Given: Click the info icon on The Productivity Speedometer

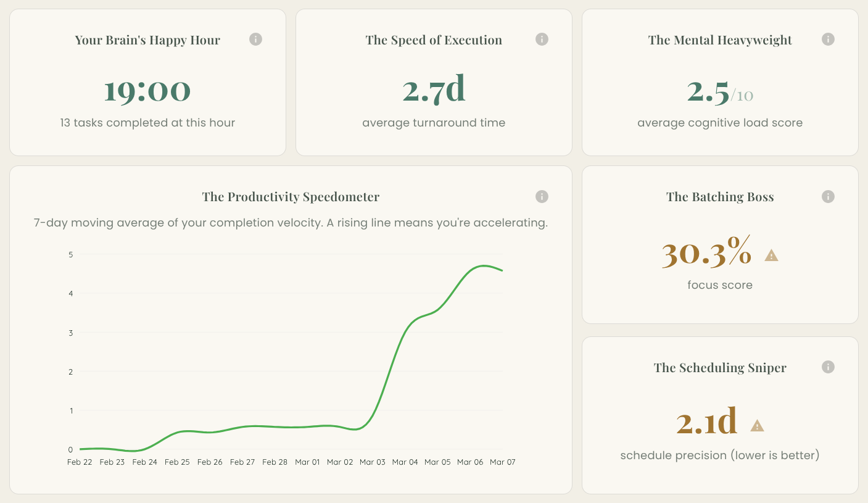Looking at the screenshot, I should tap(542, 196).
